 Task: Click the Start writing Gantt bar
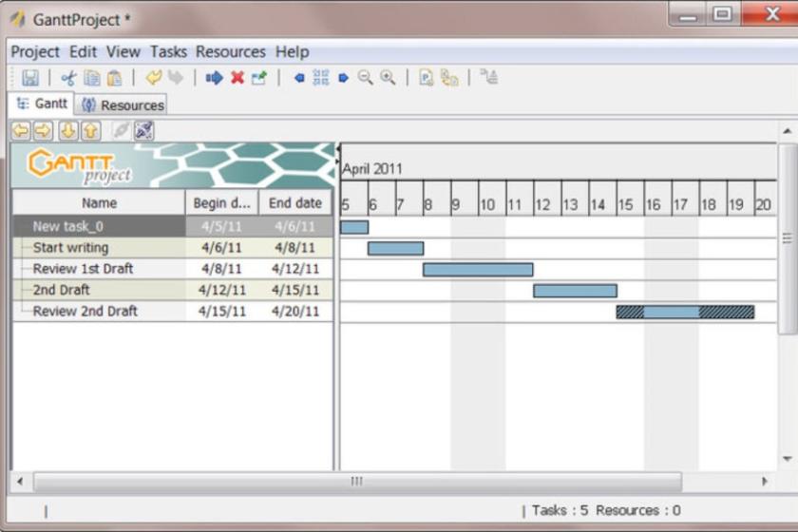point(395,249)
